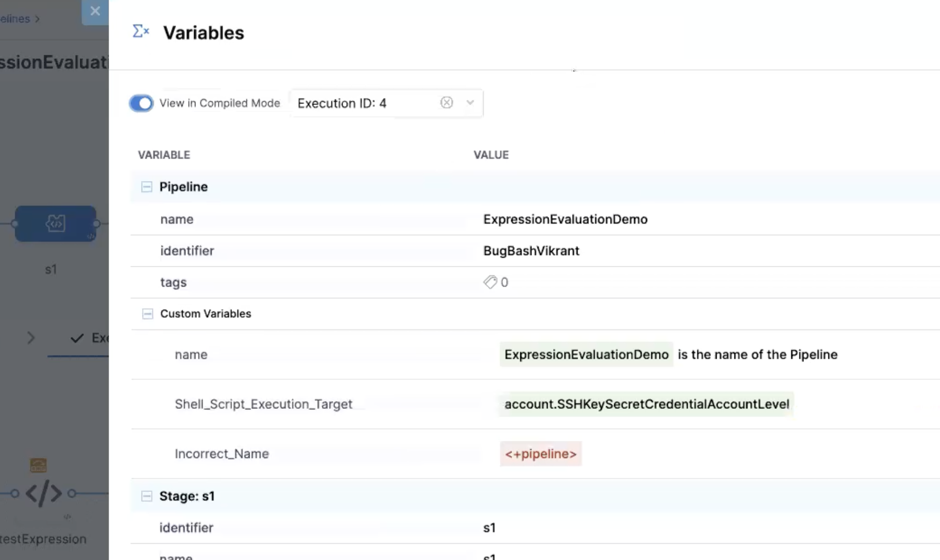This screenshot has height=560, width=940.
Task: Click the tags icon in Pipeline row
Action: click(x=490, y=282)
